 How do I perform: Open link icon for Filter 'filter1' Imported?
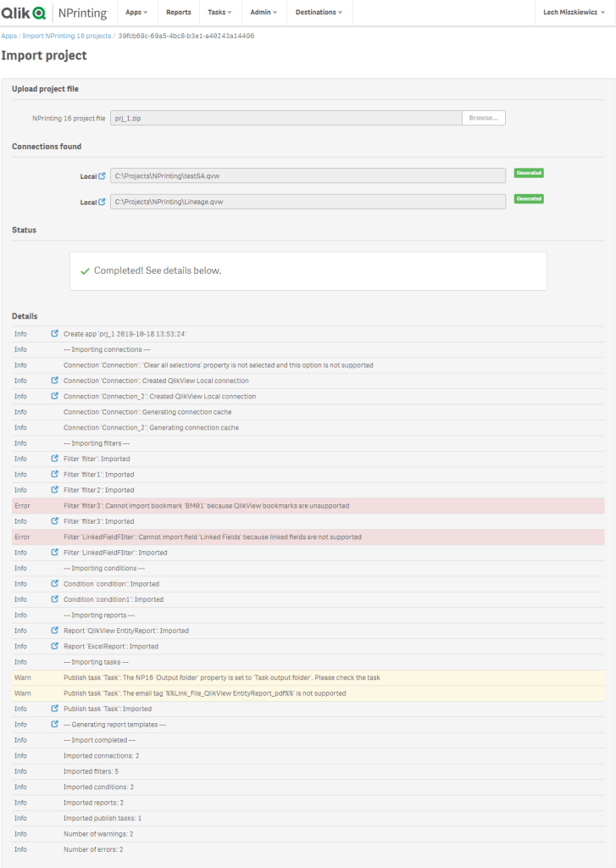[x=55, y=475]
